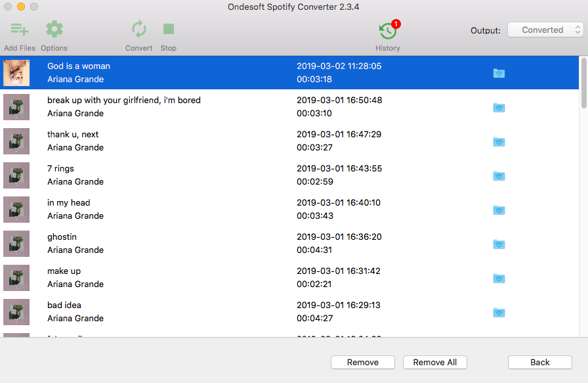This screenshot has height=383, width=588.
Task: Select the song title 'in my head'
Action: 69,203
